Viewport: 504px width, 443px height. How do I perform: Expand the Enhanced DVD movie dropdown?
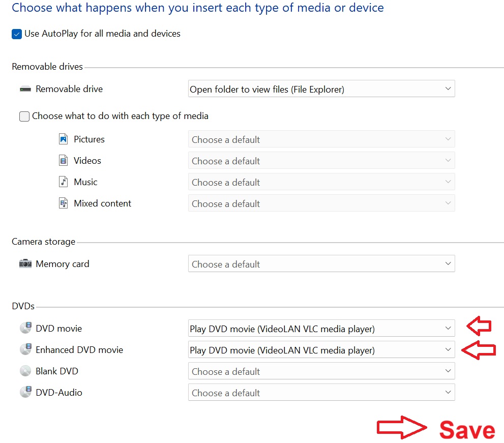coord(321,349)
